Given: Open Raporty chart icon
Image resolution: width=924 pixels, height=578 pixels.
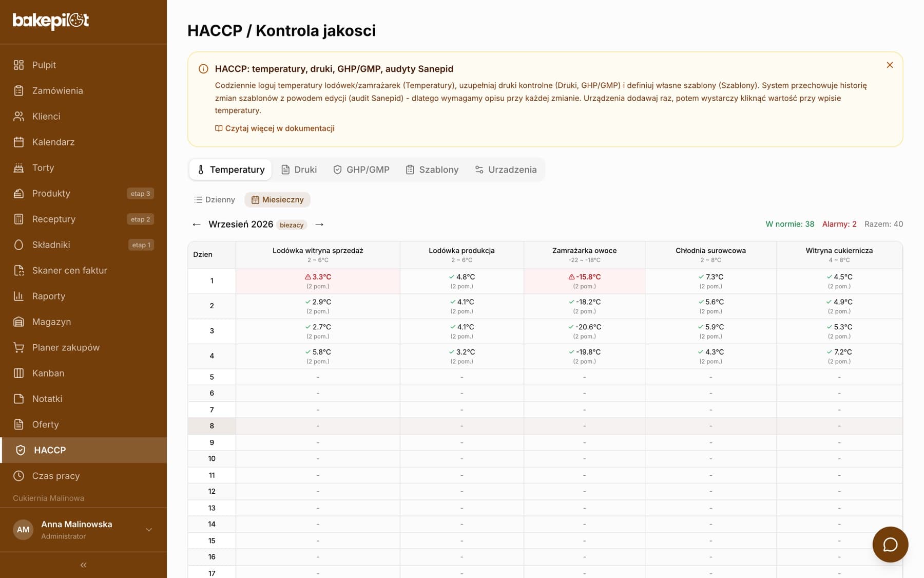Looking at the screenshot, I should click(18, 296).
